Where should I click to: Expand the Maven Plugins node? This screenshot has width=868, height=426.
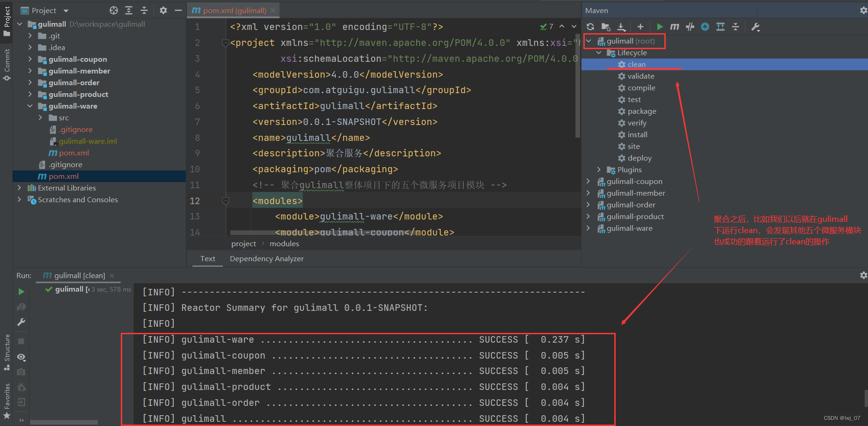(599, 169)
